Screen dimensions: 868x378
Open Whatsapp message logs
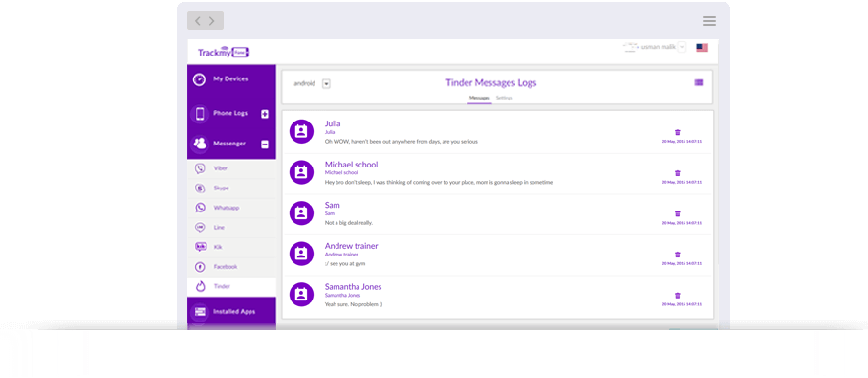pos(231,208)
